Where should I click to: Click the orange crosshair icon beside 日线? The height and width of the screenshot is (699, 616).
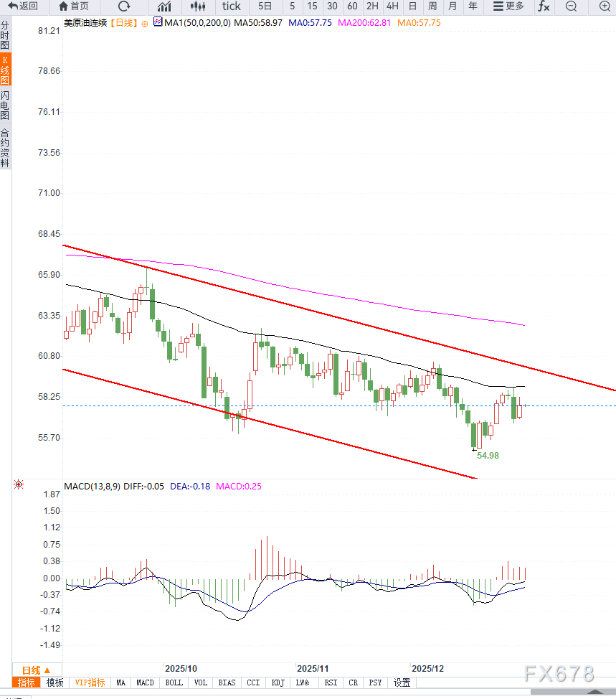click(x=145, y=24)
